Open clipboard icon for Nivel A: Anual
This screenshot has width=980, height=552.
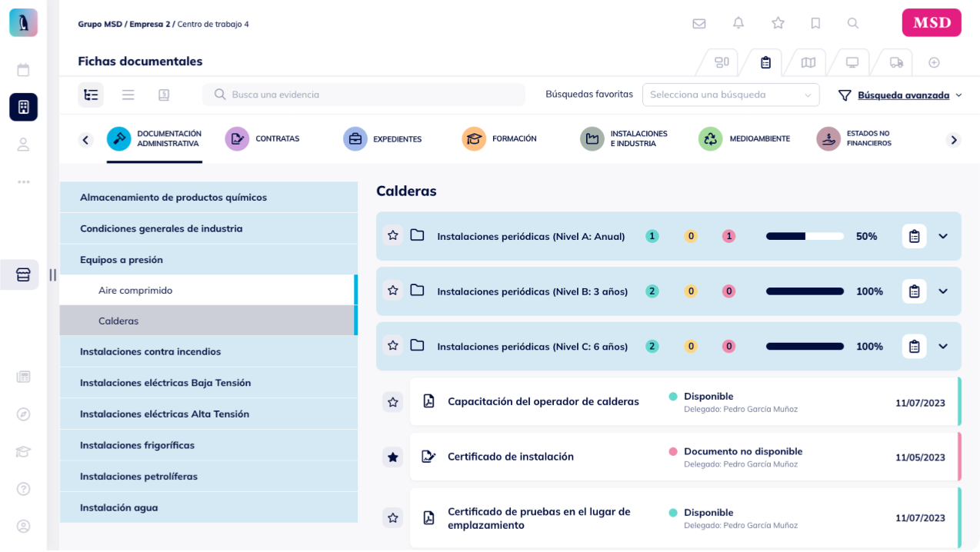914,236
